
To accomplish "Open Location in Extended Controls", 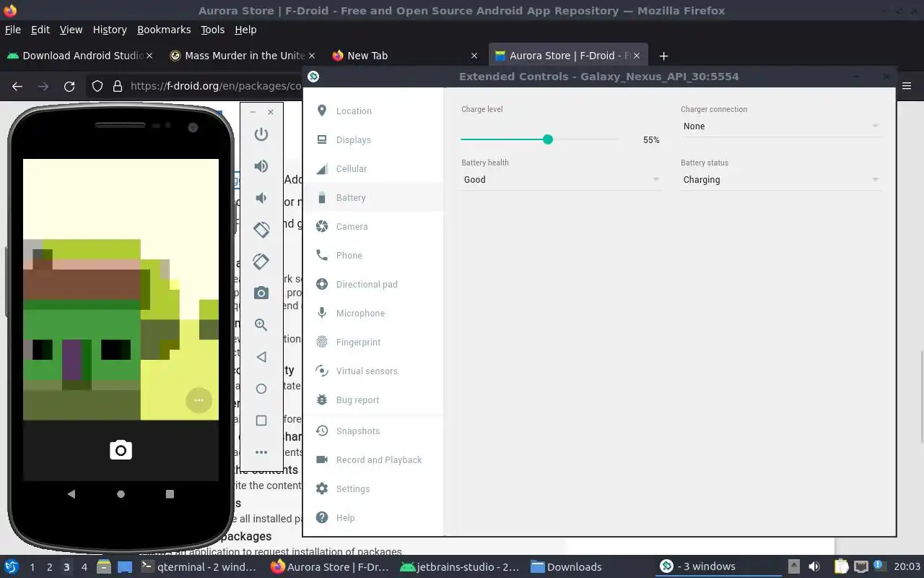I will [373, 111].
